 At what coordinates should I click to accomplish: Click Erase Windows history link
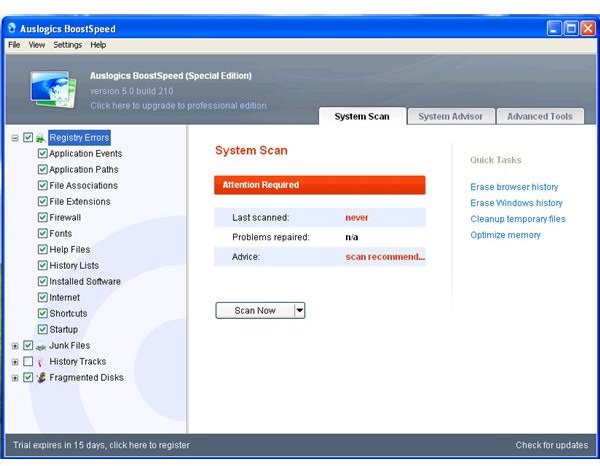point(516,203)
